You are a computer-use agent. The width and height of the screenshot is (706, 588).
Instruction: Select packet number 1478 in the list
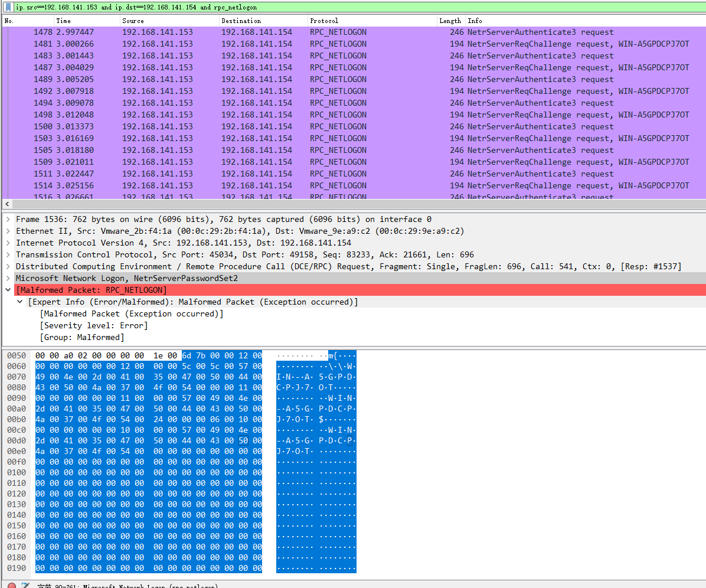pyautogui.click(x=236, y=32)
